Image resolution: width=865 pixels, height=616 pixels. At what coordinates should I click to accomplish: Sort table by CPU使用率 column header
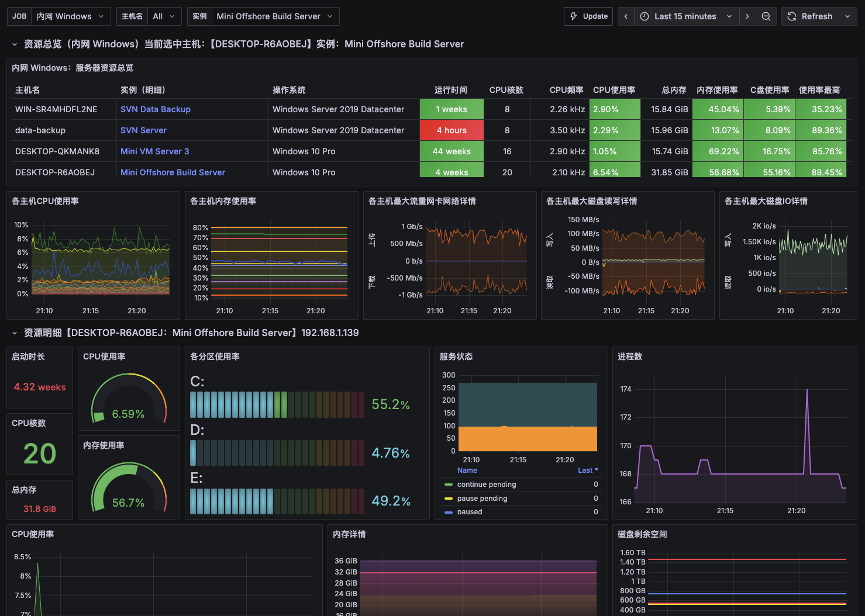point(614,90)
